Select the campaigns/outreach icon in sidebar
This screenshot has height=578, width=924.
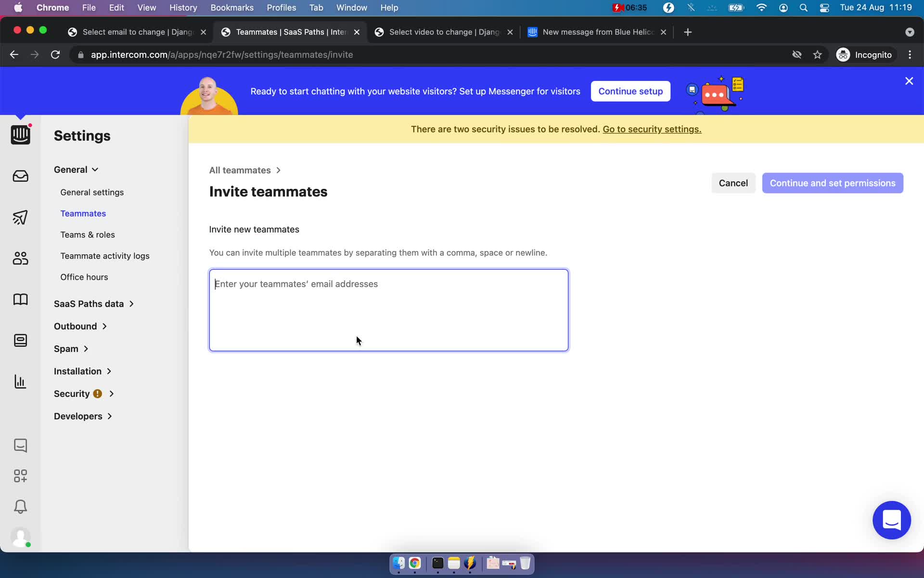(x=21, y=217)
